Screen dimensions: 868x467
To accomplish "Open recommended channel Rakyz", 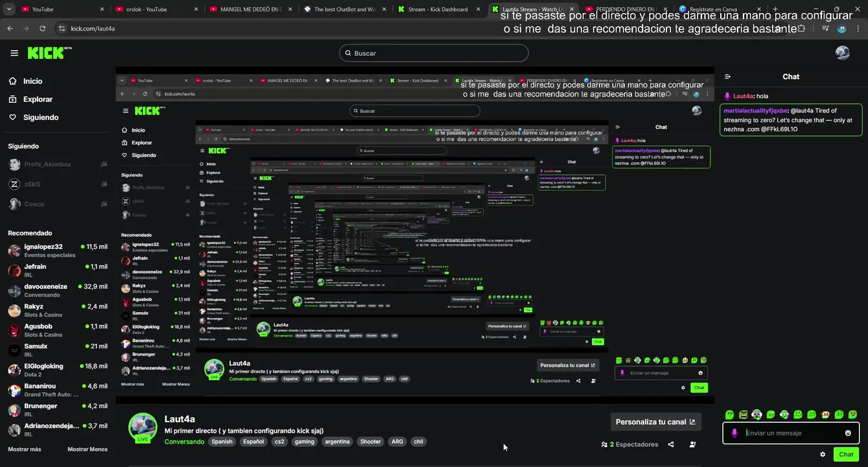I will click(57, 310).
